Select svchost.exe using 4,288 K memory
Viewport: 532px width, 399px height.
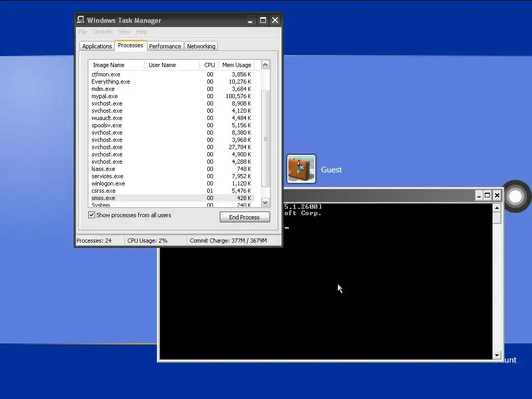pos(171,162)
